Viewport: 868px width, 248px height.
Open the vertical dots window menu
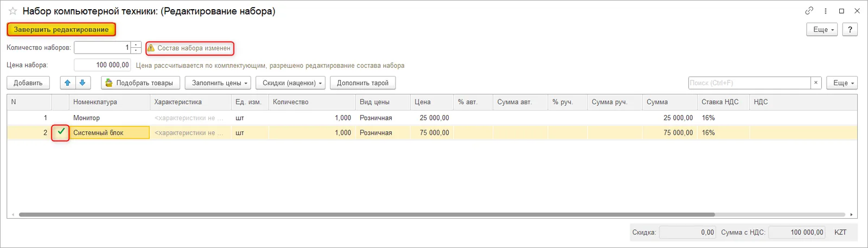(826, 11)
